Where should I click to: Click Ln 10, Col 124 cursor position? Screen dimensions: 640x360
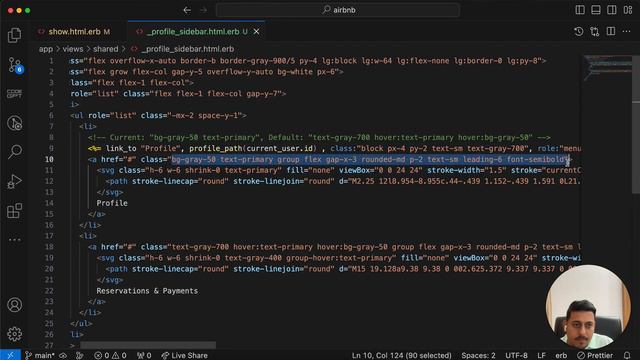402,355
